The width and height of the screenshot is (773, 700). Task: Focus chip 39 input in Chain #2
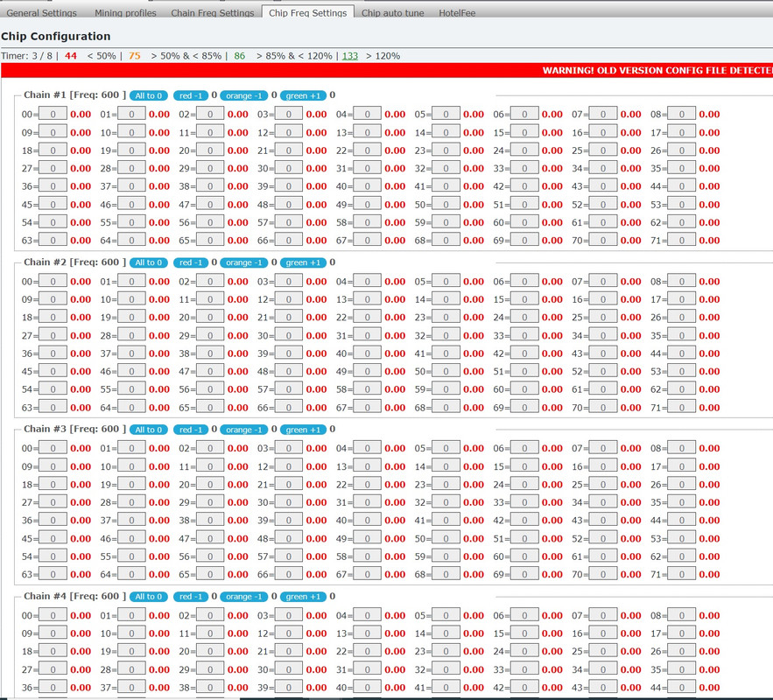coord(288,353)
